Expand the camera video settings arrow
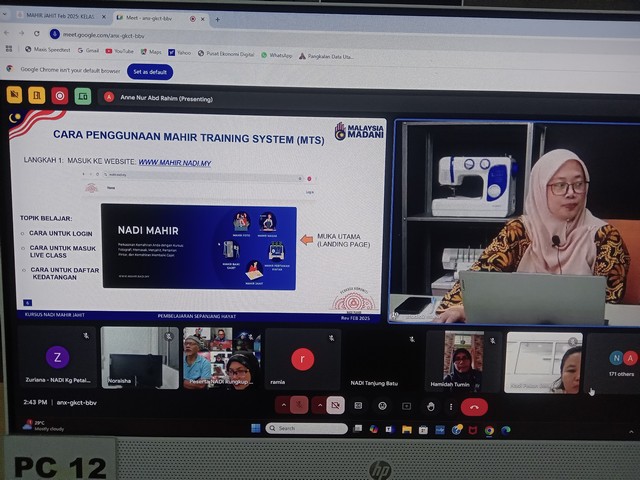 [318, 405]
